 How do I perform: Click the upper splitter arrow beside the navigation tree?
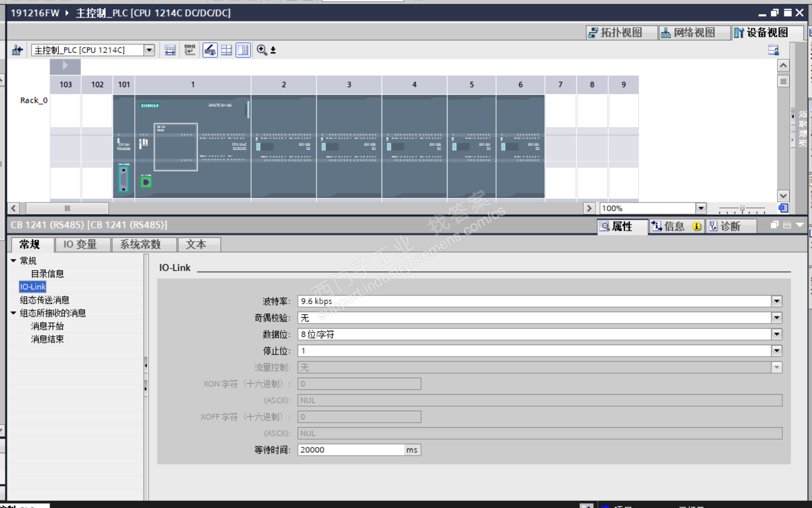coord(145,365)
